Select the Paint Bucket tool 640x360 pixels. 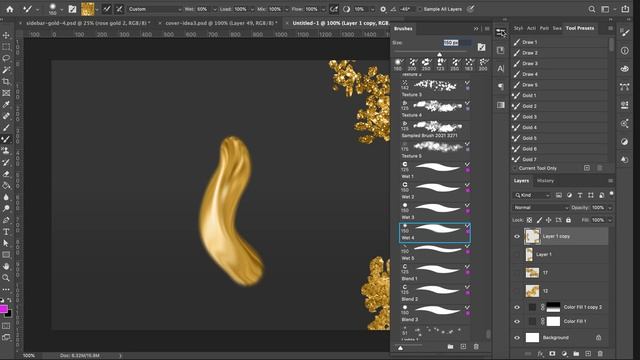point(6,185)
